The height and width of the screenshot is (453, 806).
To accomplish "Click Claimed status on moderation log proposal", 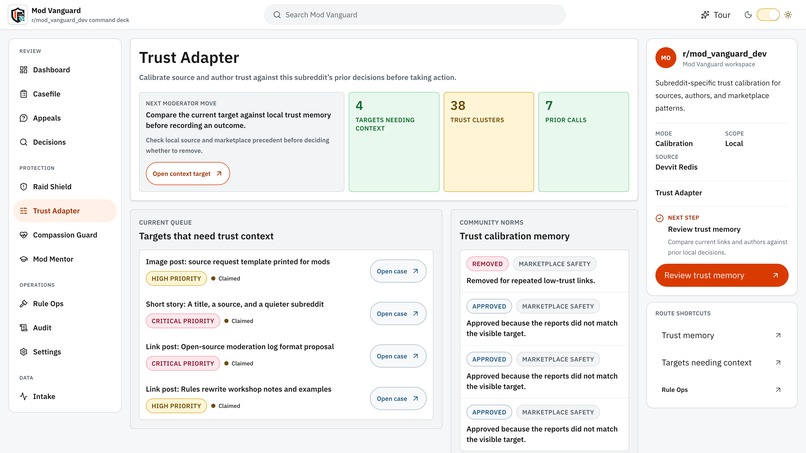I will [x=239, y=364].
